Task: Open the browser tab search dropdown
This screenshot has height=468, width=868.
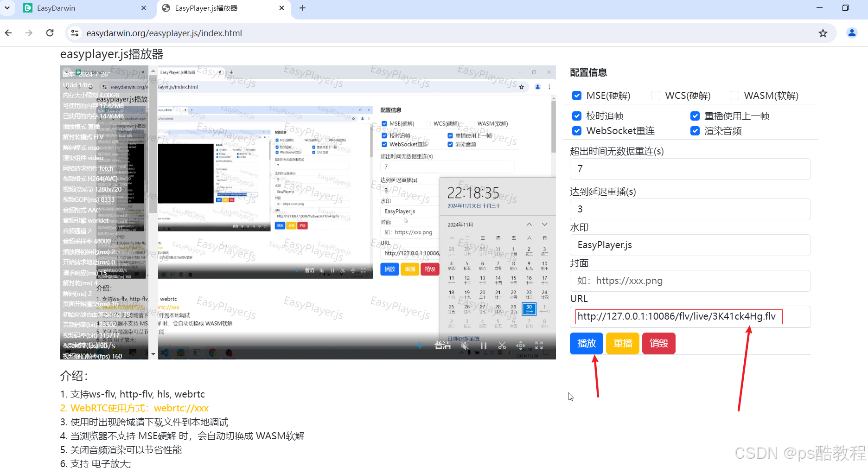Action: click(7, 8)
